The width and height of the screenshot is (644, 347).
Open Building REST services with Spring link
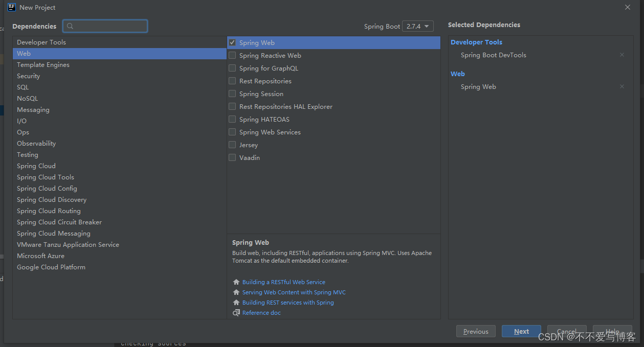point(288,303)
